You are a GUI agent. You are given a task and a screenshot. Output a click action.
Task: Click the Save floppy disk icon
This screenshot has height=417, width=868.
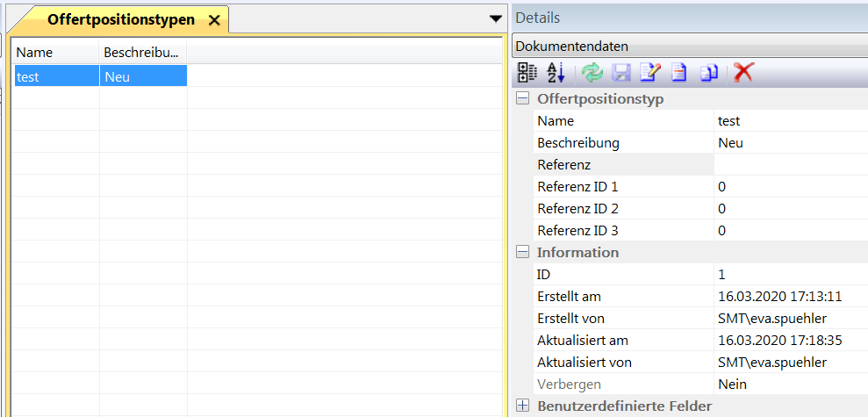pyautogui.click(x=621, y=73)
